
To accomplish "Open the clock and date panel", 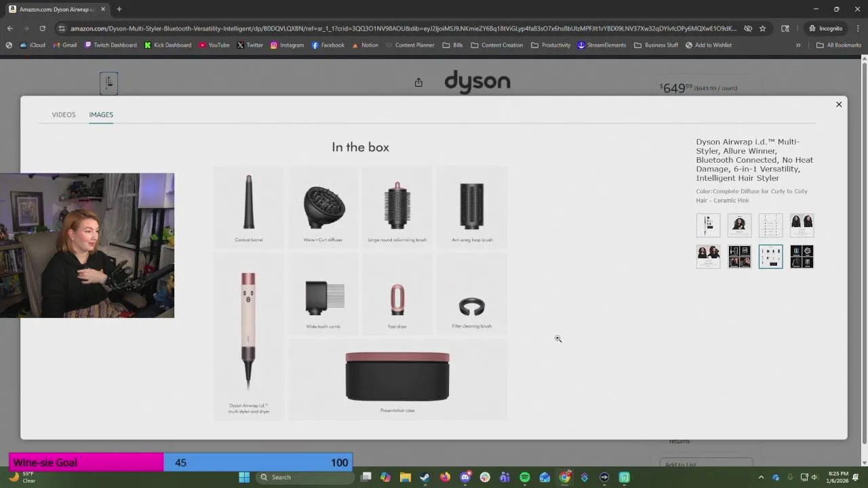I will coord(838,477).
